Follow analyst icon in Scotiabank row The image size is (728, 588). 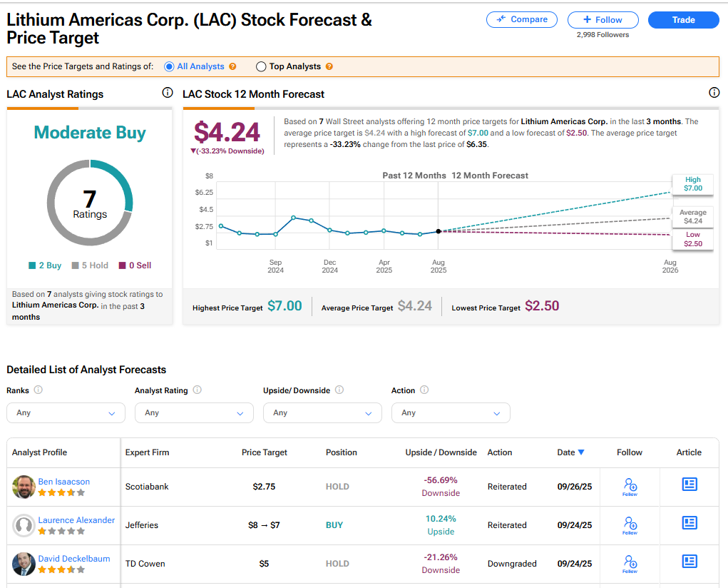pyautogui.click(x=630, y=487)
